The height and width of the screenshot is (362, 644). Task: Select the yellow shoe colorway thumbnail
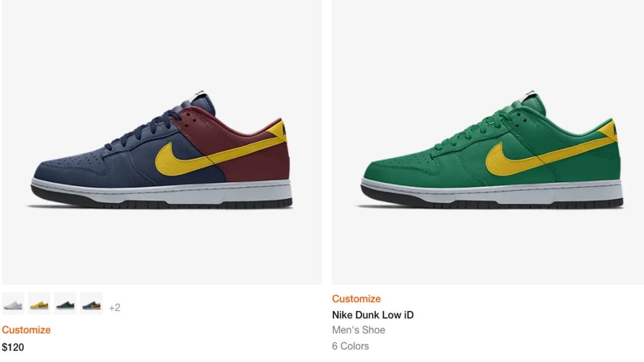pyautogui.click(x=39, y=304)
